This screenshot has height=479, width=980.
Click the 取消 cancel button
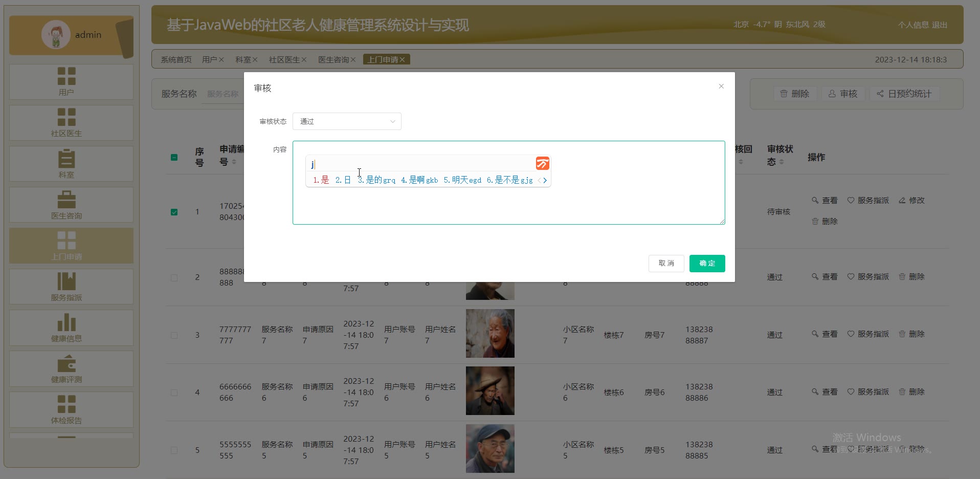[666, 263]
